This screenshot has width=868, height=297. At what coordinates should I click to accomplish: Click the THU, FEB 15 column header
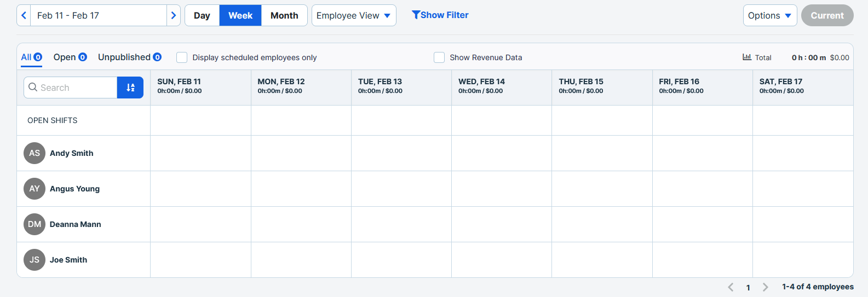(x=602, y=88)
